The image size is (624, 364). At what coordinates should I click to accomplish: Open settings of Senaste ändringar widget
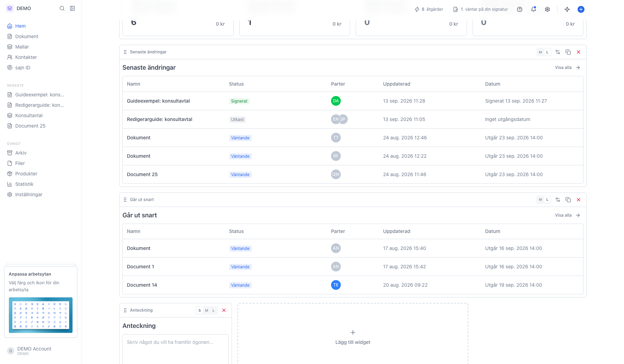click(558, 52)
